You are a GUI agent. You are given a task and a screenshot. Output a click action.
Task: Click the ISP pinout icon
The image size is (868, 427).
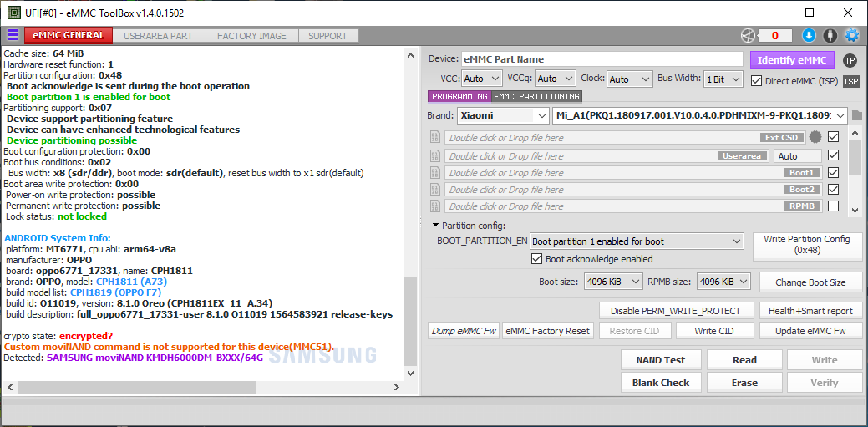tap(850, 81)
